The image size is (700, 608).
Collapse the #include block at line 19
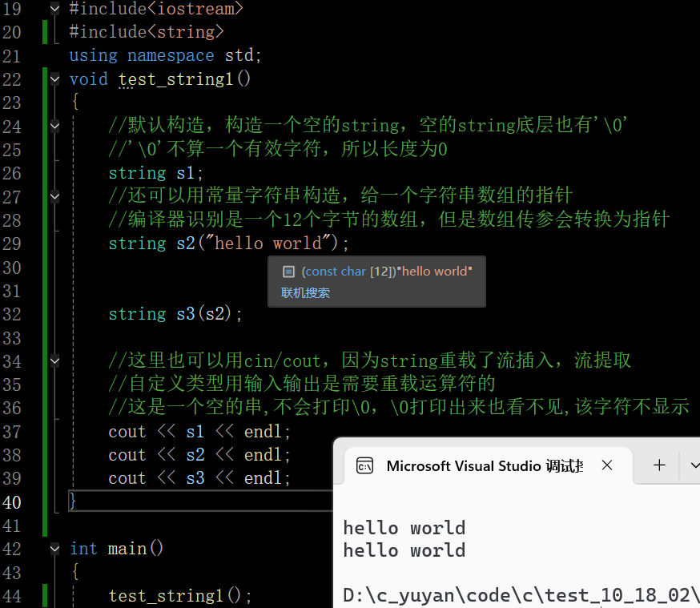tap(54, 9)
